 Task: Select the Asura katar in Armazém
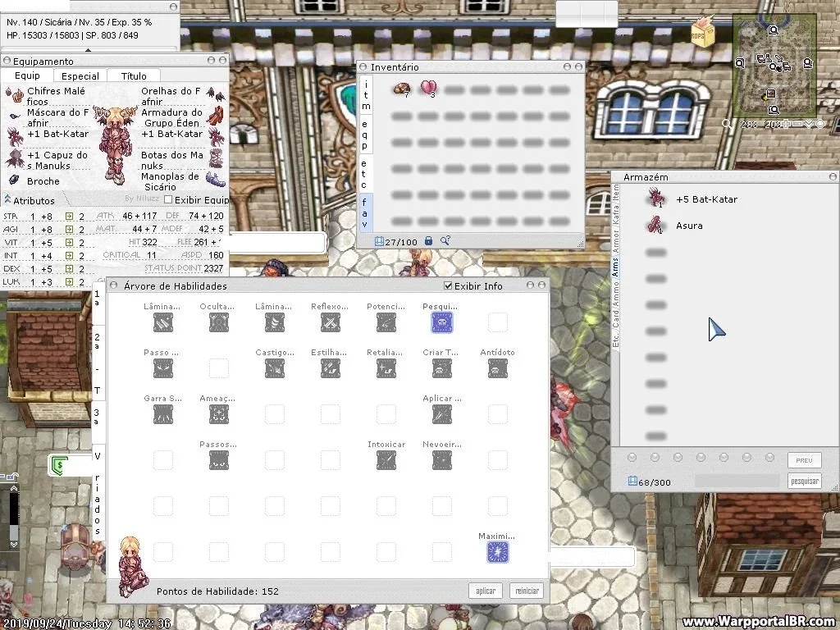point(655,226)
